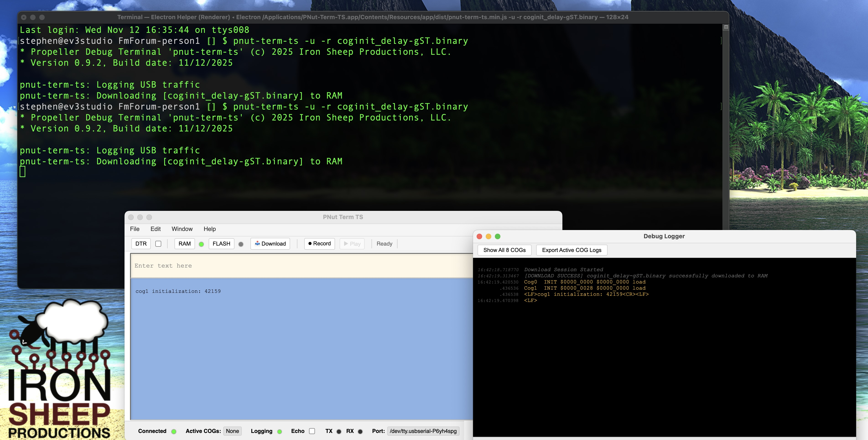Viewport: 868px width, 440px height.
Task: Open the Window menu
Action: tap(182, 229)
